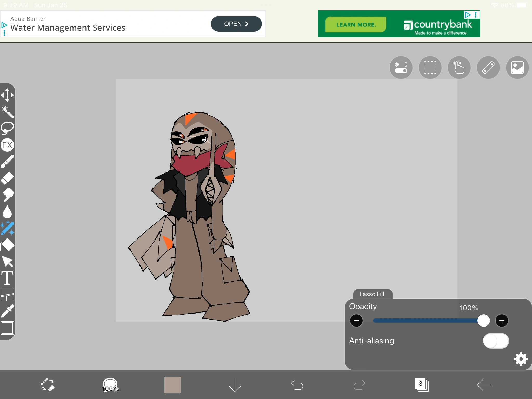
Task: Select the Magic Wand tool
Action: coord(7,112)
